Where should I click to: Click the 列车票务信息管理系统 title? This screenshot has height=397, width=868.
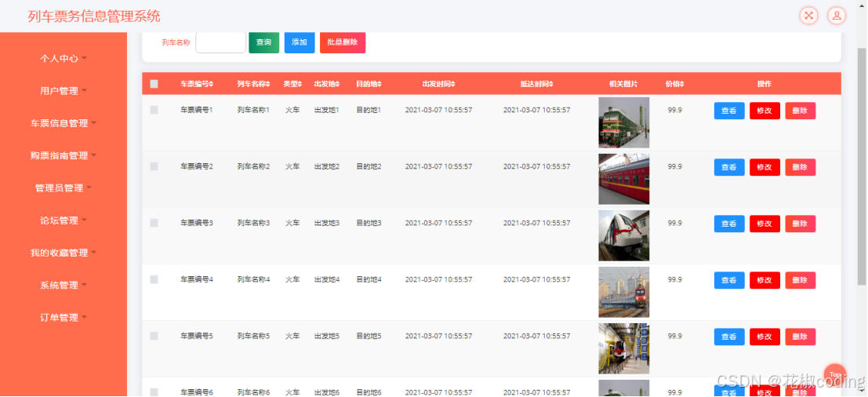(x=94, y=16)
